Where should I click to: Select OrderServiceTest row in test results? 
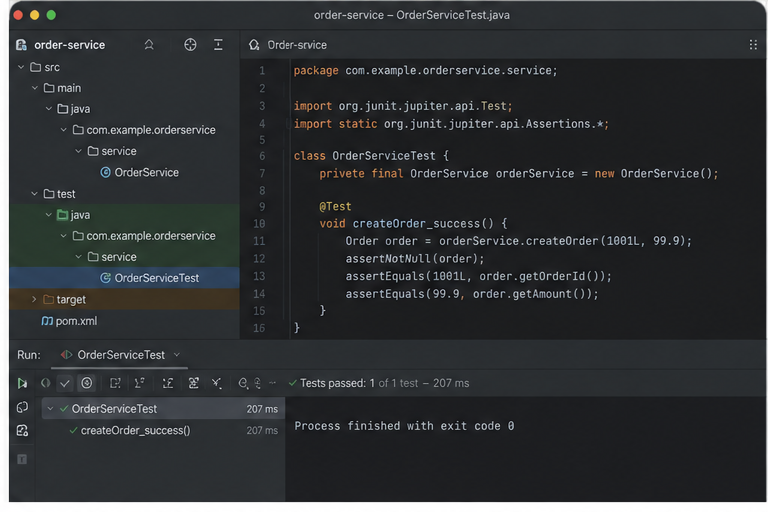tap(163, 408)
